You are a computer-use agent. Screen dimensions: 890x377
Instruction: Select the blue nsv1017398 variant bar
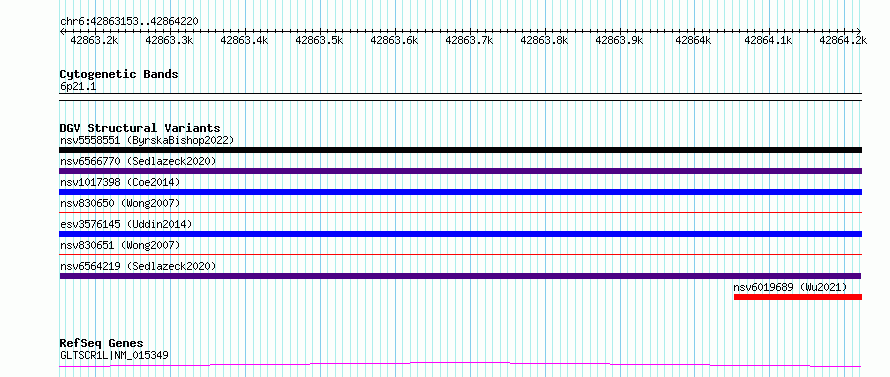coord(460,192)
